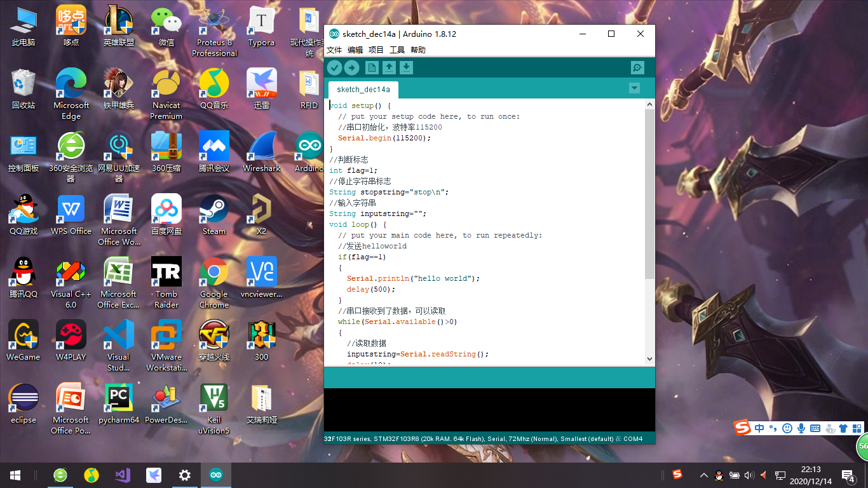Select the Keil uVision5 desktop icon
Image resolution: width=868 pixels, height=488 pixels.
point(214,409)
